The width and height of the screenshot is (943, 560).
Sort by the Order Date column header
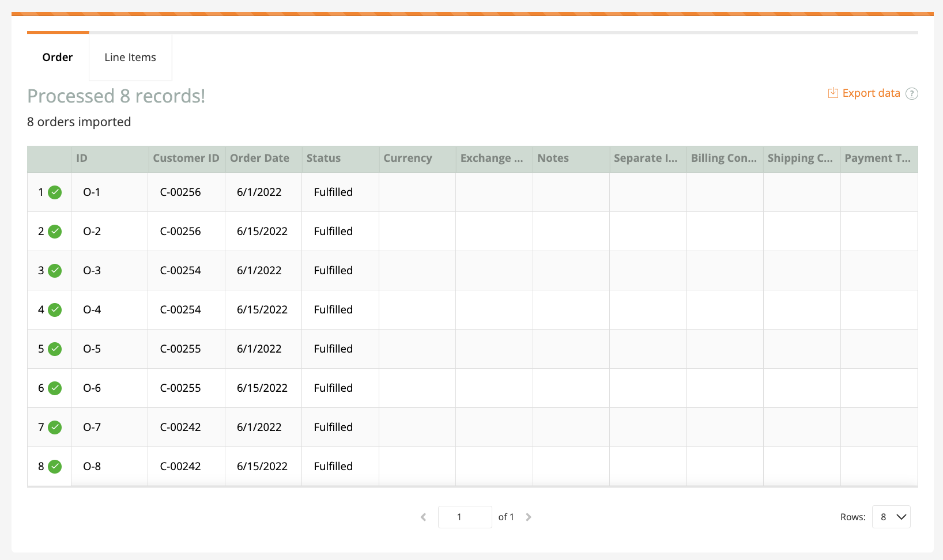[x=263, y=158]
